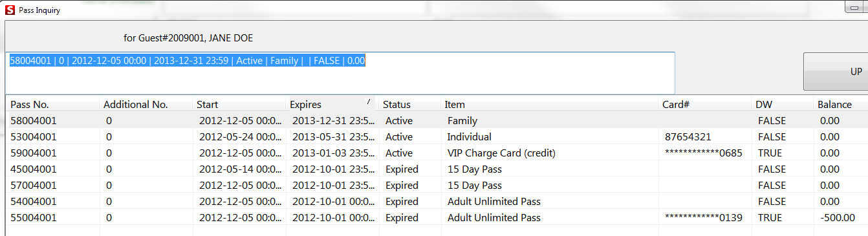The image size is (868, 236).
Task: Click the selected pass summary text field
Action: click(340, 73)
